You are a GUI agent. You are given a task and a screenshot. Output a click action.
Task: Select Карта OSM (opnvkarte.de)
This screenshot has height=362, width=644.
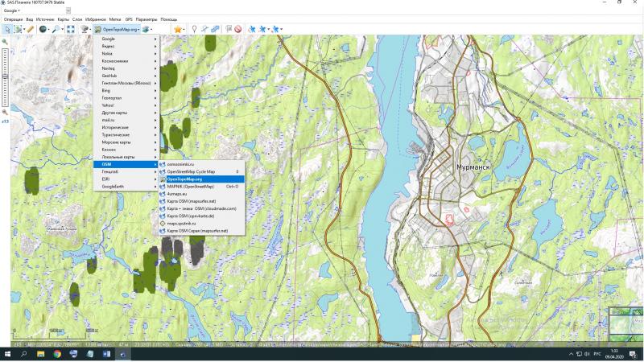point(202,216)
